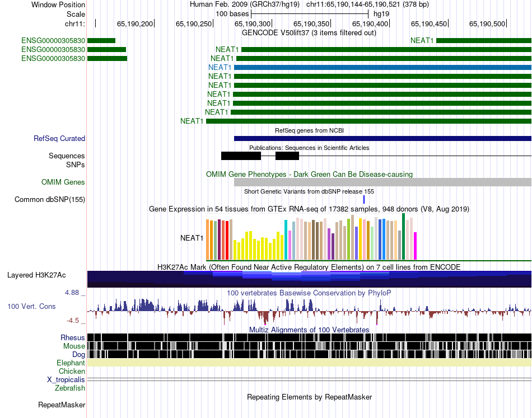Click the NEAT1 GTEx expression bar chart
The width and height of the screenshot is (532, 418).
pos(311,237)
